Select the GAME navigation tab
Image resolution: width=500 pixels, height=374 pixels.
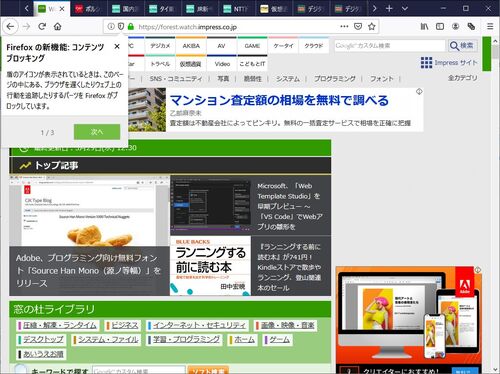pyautogui.click(x=252, y=46)
